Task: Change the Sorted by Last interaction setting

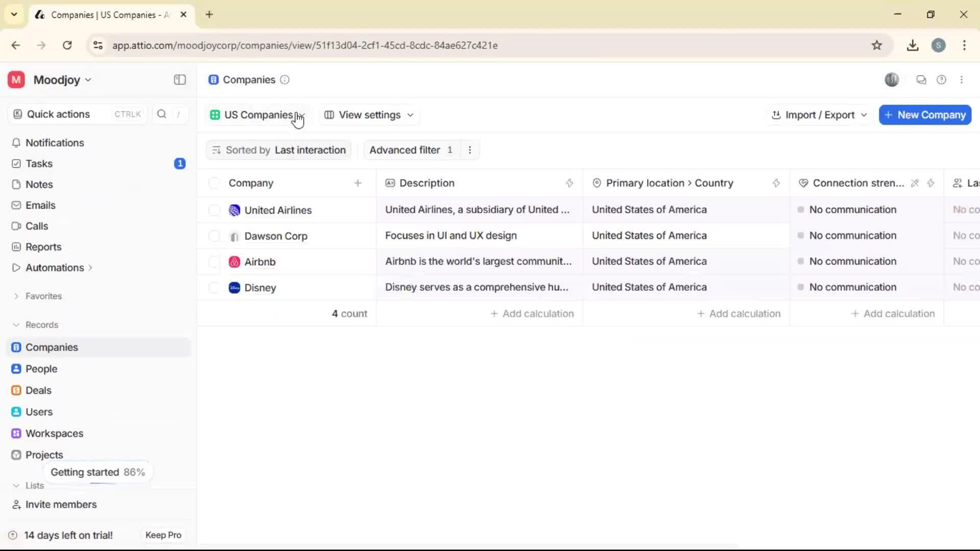Action: coord(279,150)
